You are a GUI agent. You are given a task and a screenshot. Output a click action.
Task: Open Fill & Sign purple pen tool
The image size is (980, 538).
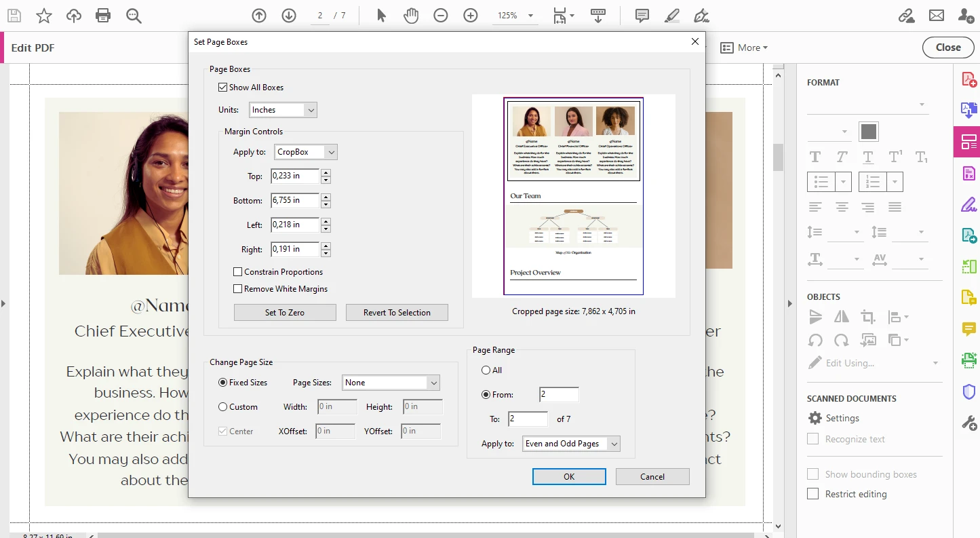click(x=968, y=204)
